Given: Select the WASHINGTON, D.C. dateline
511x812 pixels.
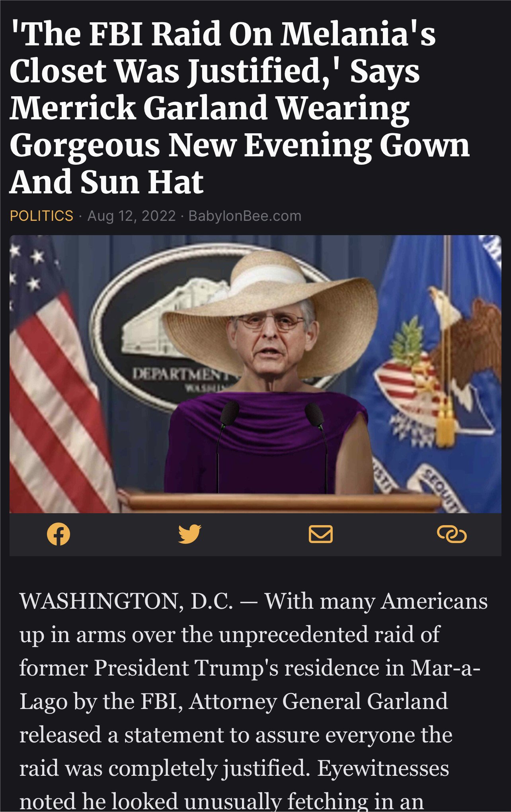Looking at the screenshot, I should pyautogui.click(x=126, y=601).
